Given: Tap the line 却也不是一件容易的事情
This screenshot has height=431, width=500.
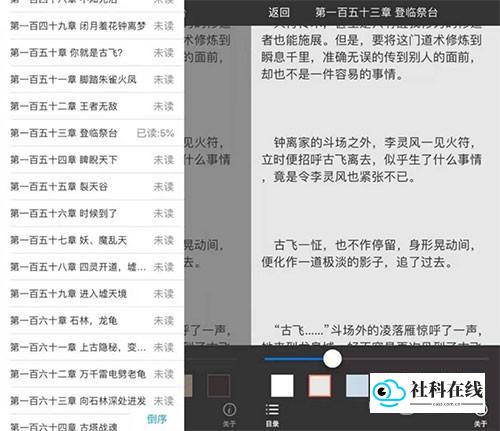Looking at the screenshot, I should [x=332, y=74].
